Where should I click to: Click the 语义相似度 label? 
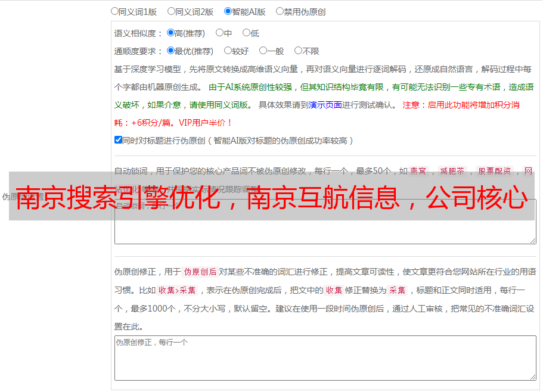pos(138,33)
